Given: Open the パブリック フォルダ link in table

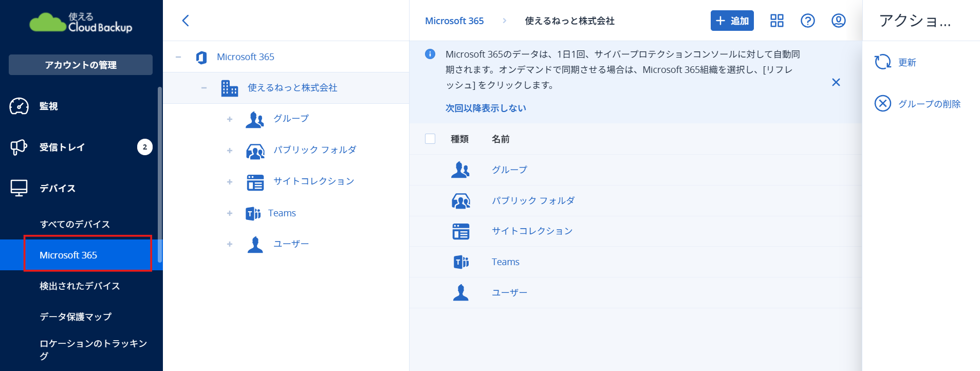Looking at the screenshot, I should click(x=533, y=200).
